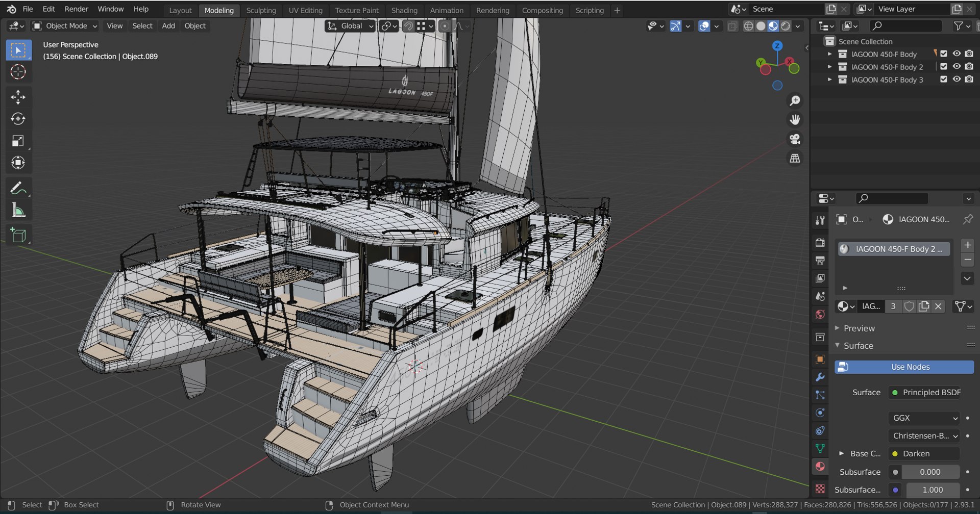Switch to the UV Editing workspace tab
The image size is (980, 514).
[305, 10]
